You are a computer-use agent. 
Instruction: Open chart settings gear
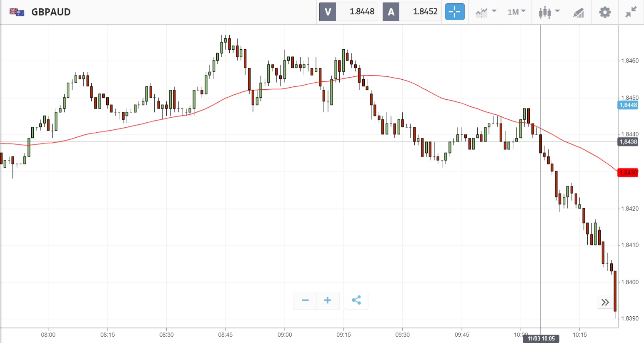tap(605, 12)
